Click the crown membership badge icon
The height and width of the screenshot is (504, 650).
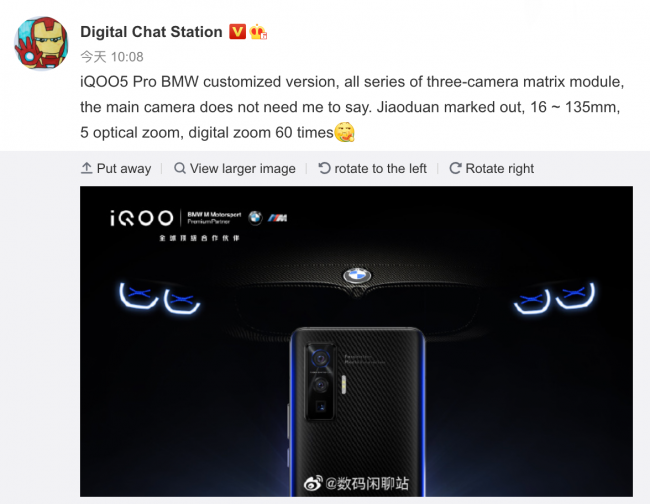pyautogui.click(x=258, y=32)
